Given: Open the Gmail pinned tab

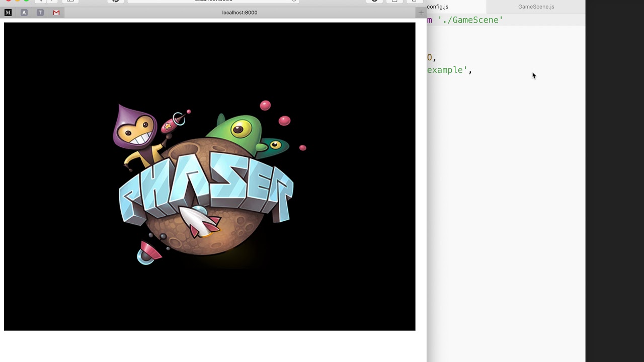Looking at the screenshot, I should [x=56, y=13].
